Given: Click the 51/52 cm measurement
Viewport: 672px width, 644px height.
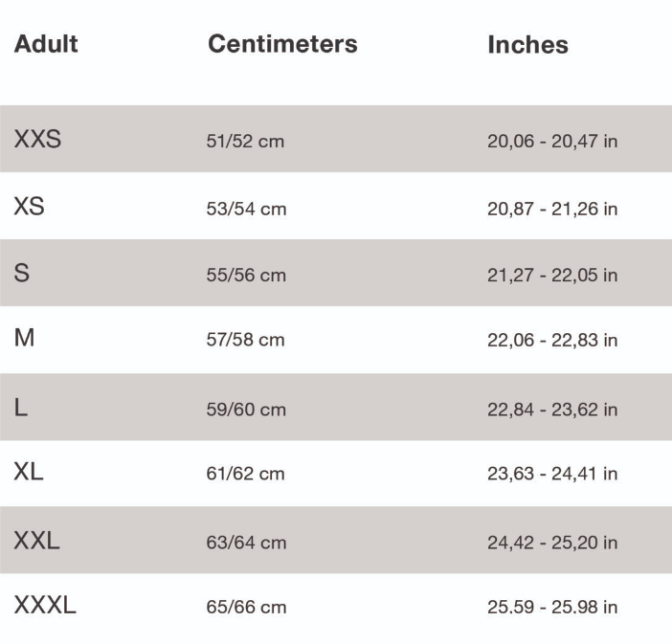Looking at the screenshot, I should point(245,142).
